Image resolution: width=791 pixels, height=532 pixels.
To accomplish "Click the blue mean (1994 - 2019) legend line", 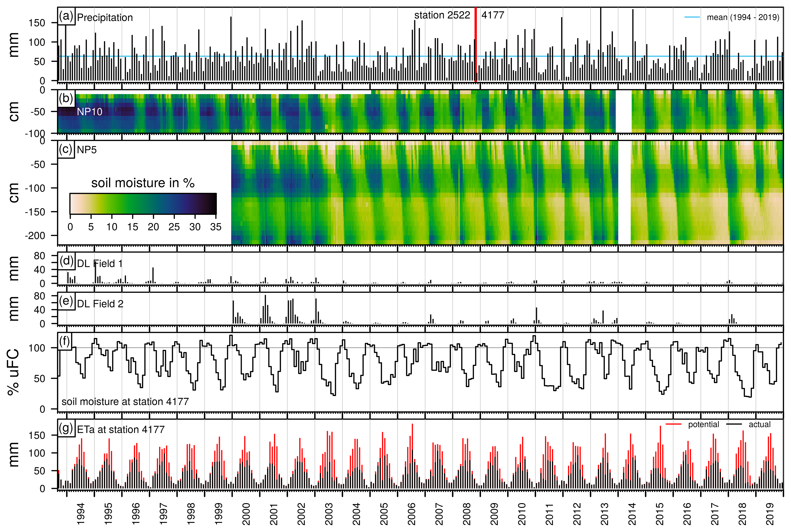I will click(x=692, y=17).
